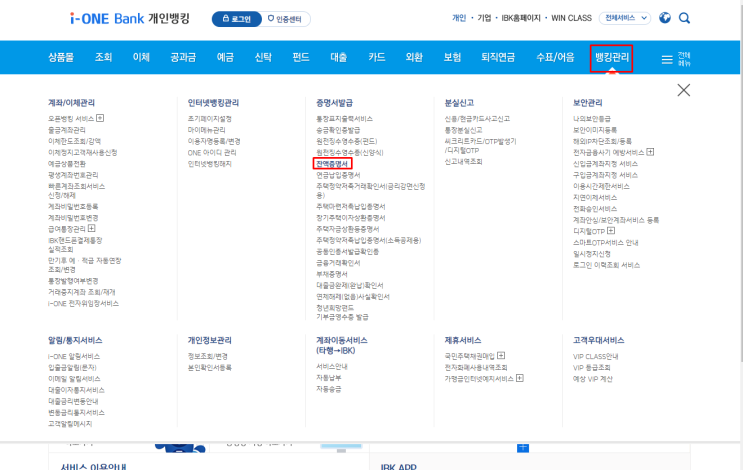This screenshot has width=743, height=470.
Task: Open the 대출 menu
Action: [338, 57]
